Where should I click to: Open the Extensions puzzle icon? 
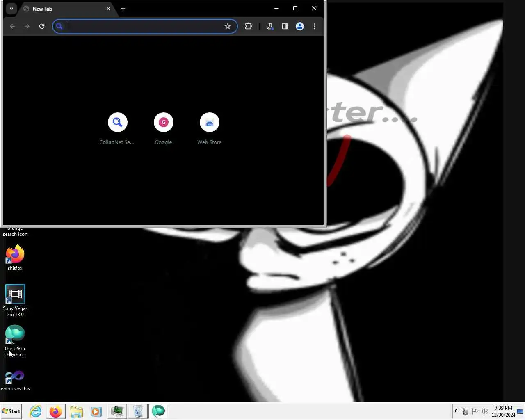point(248,26)
